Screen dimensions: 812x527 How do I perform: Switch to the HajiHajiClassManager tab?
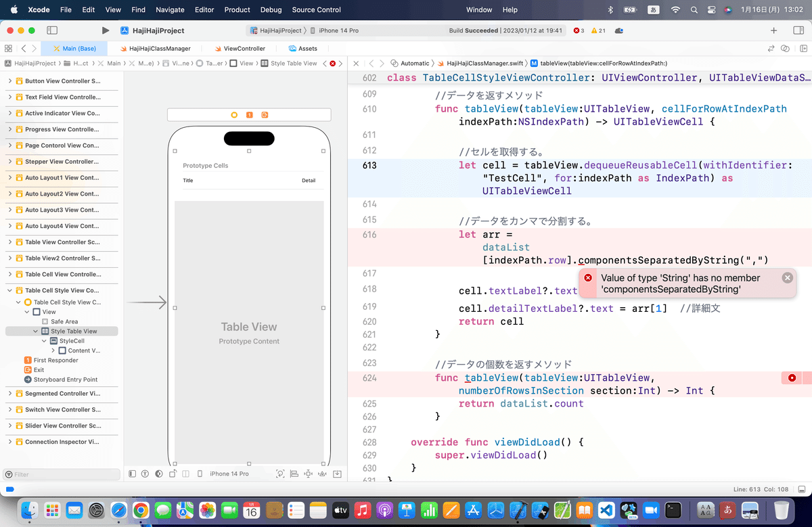155,49
